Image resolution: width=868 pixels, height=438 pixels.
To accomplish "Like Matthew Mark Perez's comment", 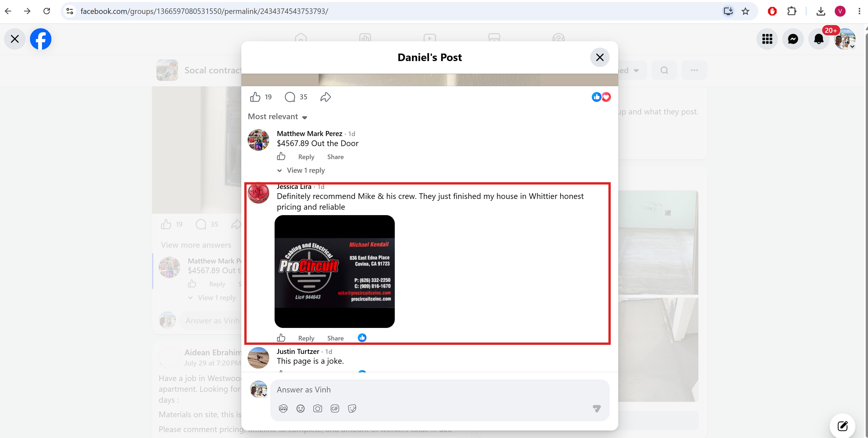I will [x=281, y=157].
